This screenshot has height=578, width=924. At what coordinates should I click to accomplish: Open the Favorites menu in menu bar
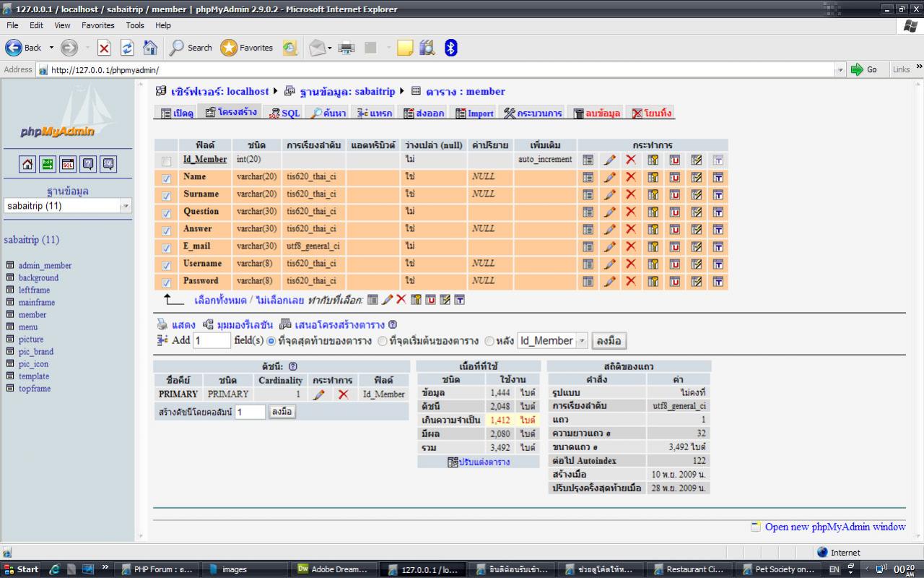[x=97, y=25]
